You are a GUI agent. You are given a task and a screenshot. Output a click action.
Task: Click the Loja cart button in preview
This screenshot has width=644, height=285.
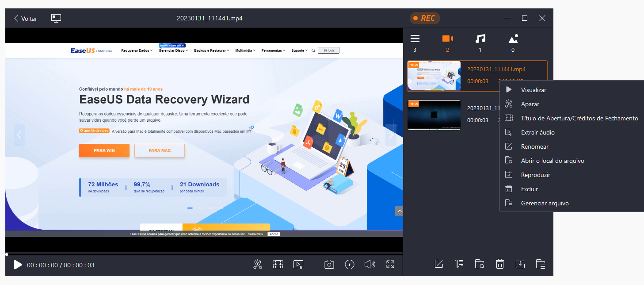pos(328,50)
